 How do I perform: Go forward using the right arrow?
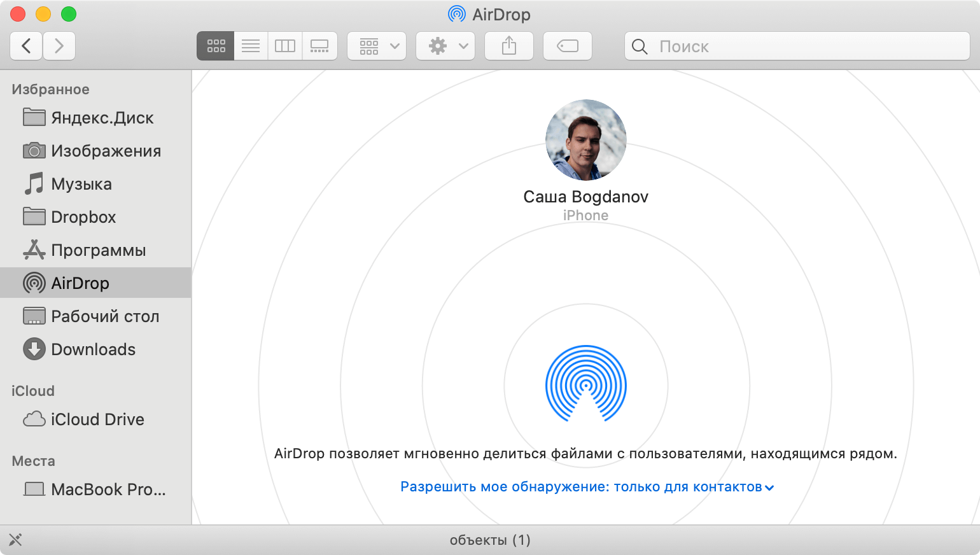pyautogui.click(x=59, y=46)
